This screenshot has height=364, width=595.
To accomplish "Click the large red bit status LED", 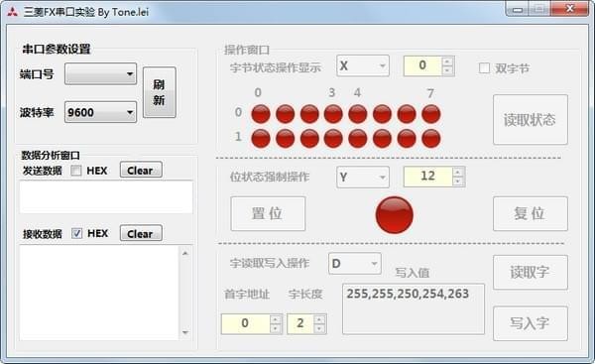I will 395,214.
